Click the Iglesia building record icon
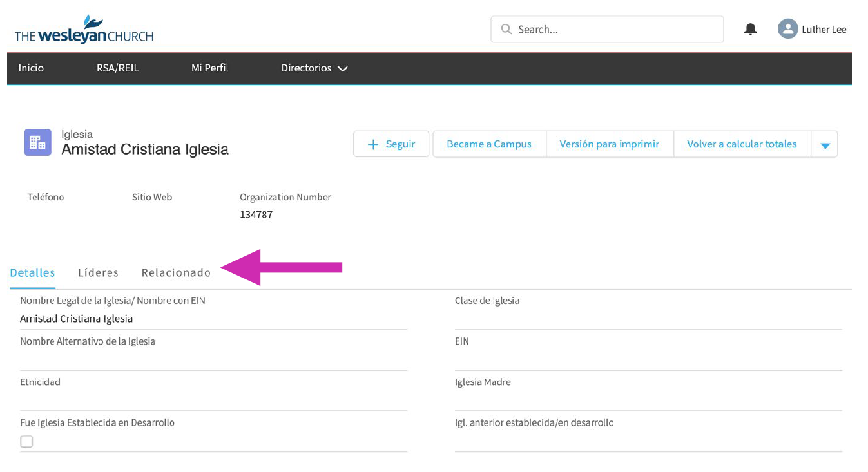Screen dimensions: 868x472 click(38, 142)
